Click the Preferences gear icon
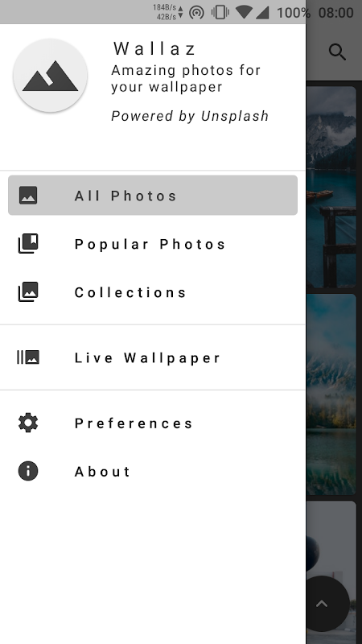The height and width of the screenshot is (644, 362). point(28,423)
